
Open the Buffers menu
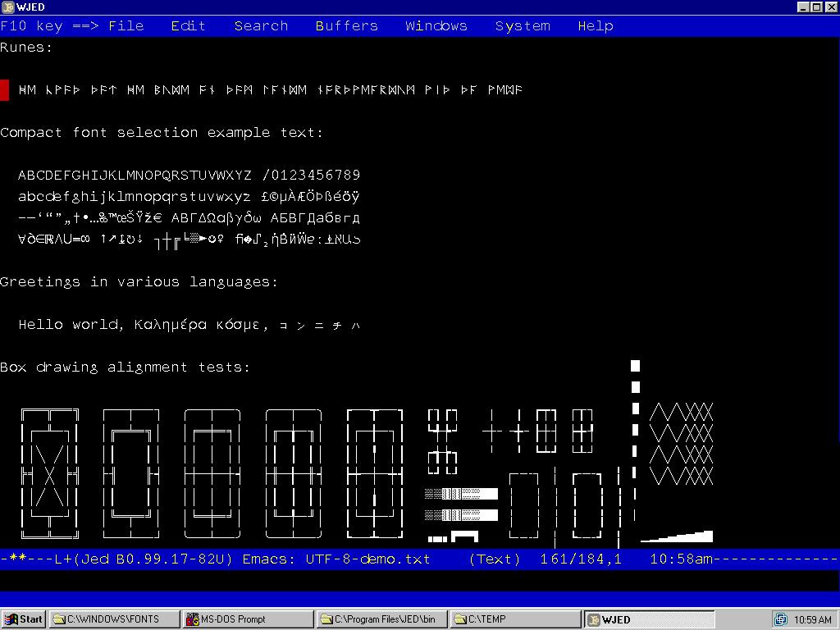pos(346,26)
